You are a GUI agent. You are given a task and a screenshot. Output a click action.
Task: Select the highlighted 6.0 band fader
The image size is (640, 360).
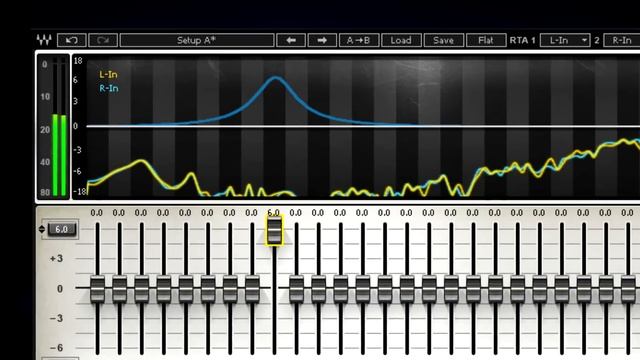pos(274,231)
